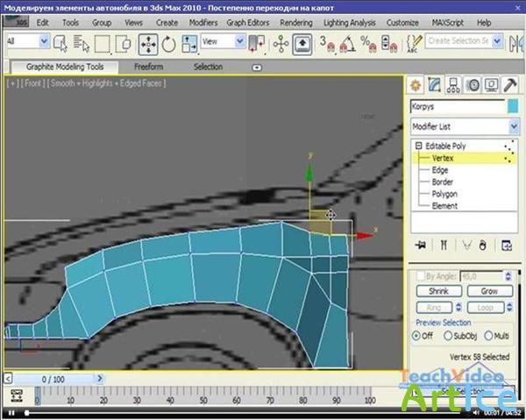Viewport: 526px width, 420px height.
Task: Switch to the Freeform ribbon tab
Action: click(x=148, y=67)
